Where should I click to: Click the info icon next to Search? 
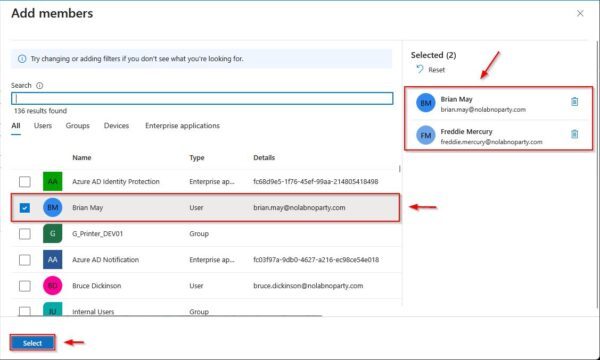(x=39, y=85)
